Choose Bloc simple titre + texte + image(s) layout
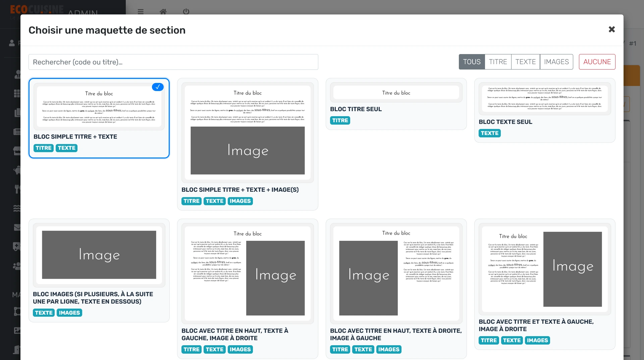 point(248,144)
